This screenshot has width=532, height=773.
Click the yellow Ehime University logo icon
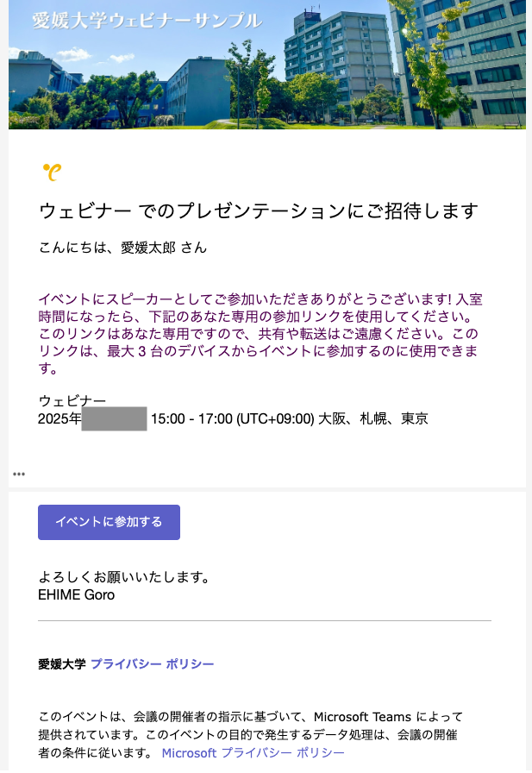[52, 172]
